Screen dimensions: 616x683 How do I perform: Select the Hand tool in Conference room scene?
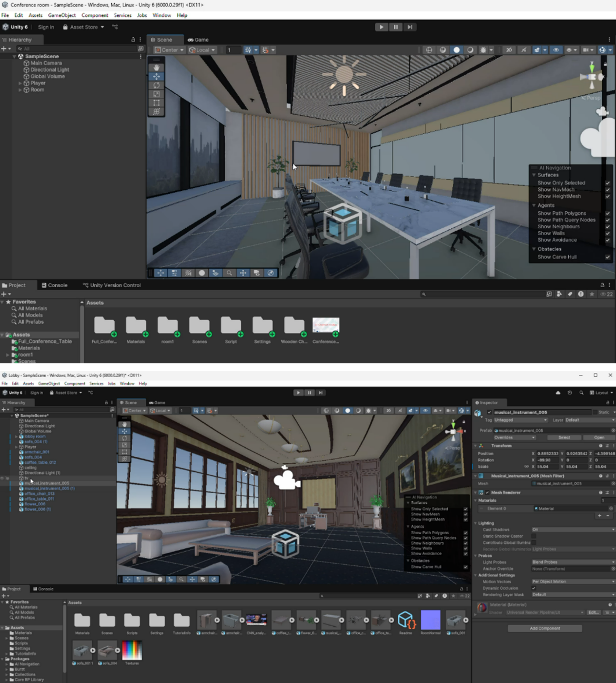[156, 67]
